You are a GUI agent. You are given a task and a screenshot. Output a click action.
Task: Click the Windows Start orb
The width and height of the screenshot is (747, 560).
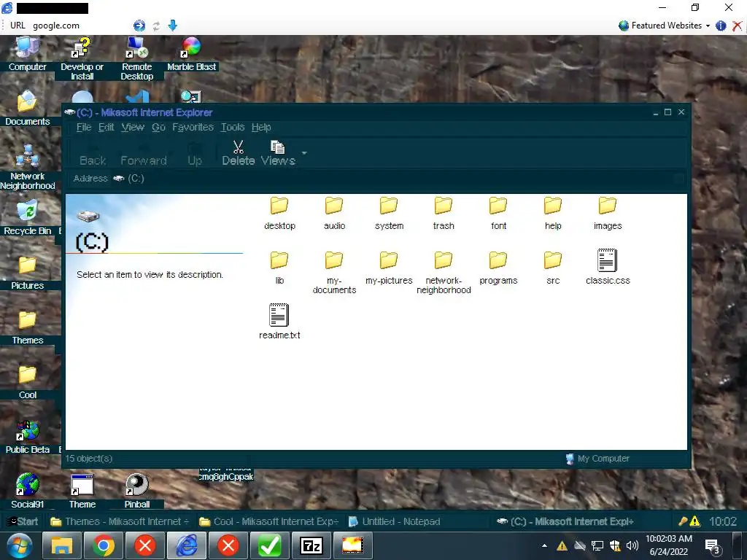pyautogui.click(x=20, y=545)
